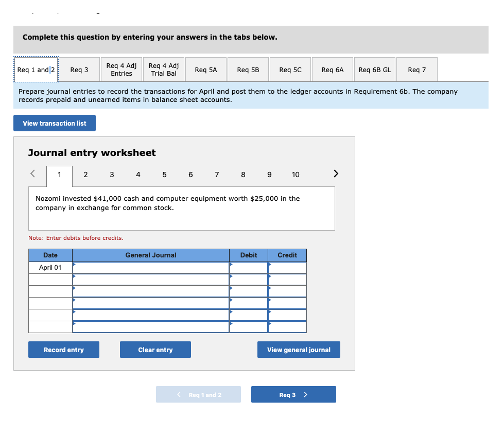Click the Date column header
The width and height of the screenshot is (504, 434).
pyautogui.click(x=50, y=255)
